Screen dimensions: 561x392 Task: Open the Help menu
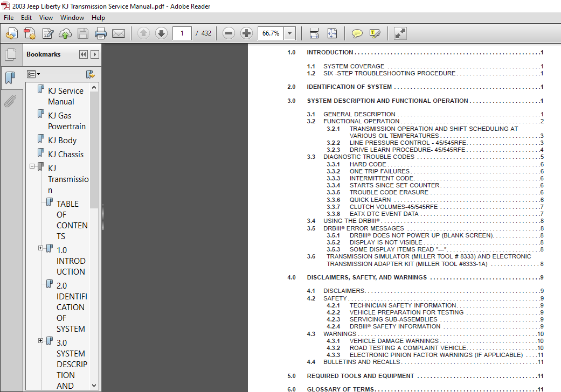pyautogui.click(x=98, y=18)
